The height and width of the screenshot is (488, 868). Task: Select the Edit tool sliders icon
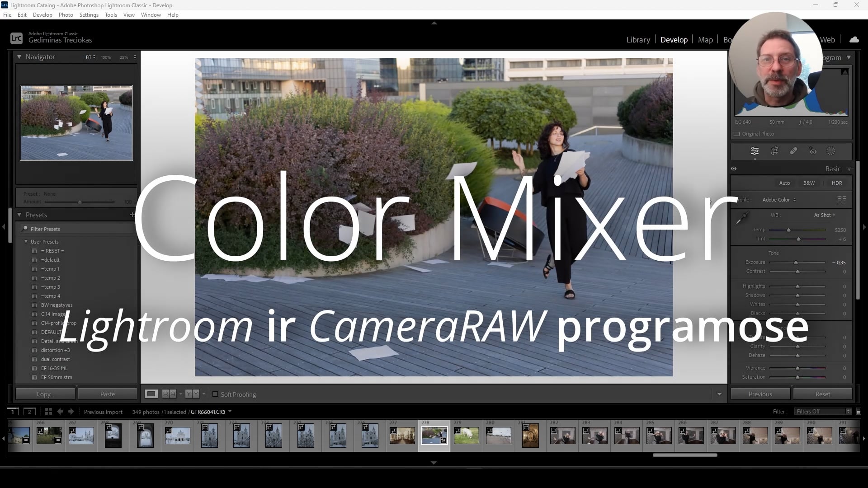(755, 151)
